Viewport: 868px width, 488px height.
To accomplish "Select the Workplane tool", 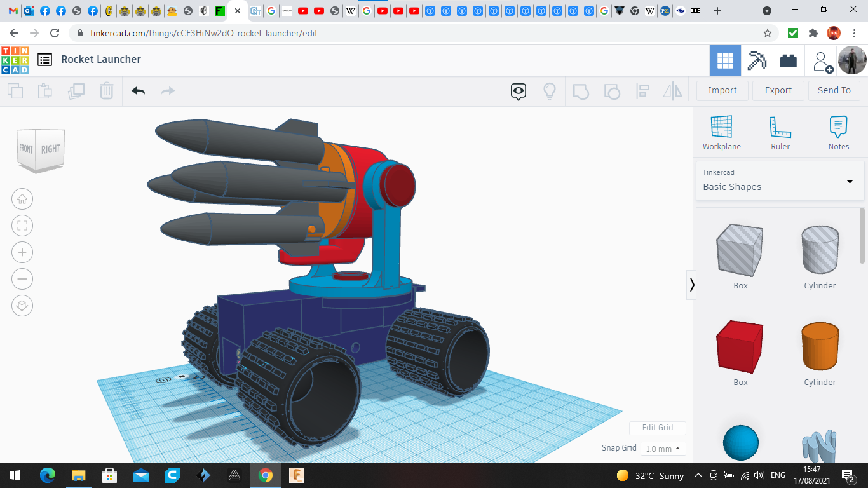I will pos(721,130).
